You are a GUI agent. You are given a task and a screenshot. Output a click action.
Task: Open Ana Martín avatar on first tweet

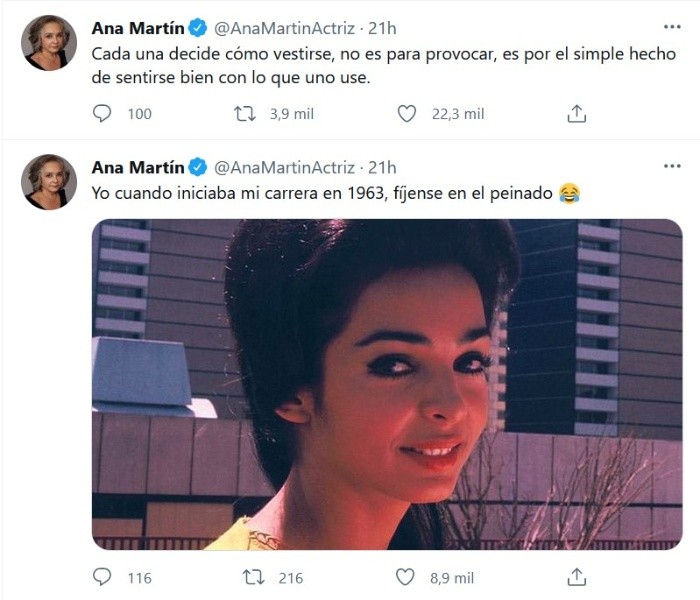click(x=49, y=43)
